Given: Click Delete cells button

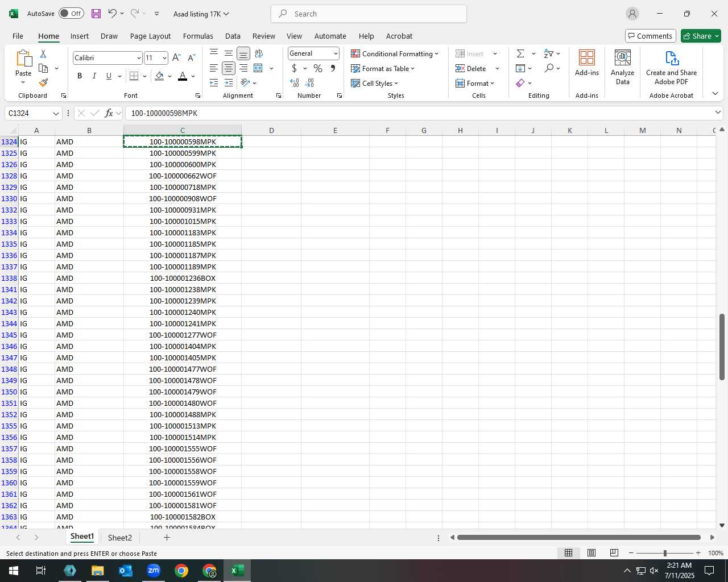Looking at the screenshot, I should pyautogui.click(x=471, y=68).
